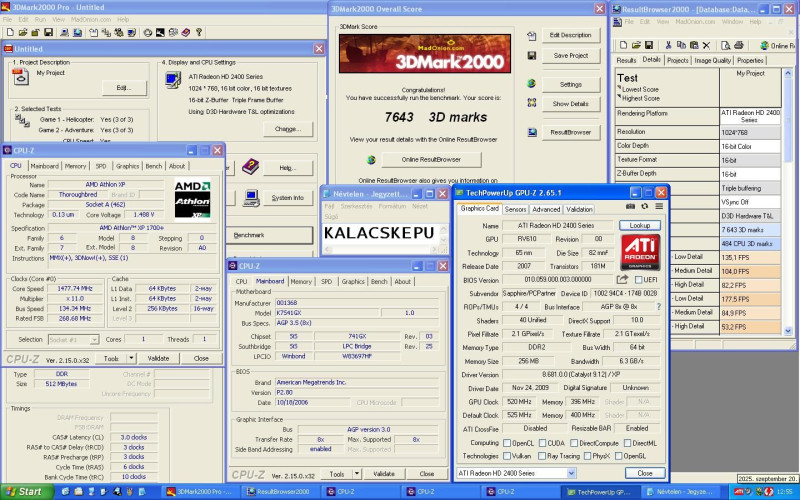This screenshot has width=800, height=500.
Task: Open the Tools dropdown arrow in CPU-Z Mainboard window
Action: coord(357,473)
